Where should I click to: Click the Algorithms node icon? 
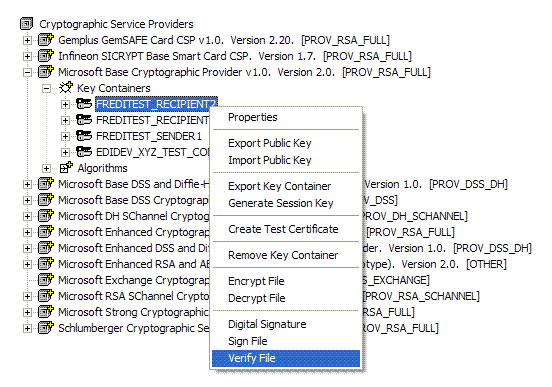(66, 168)
